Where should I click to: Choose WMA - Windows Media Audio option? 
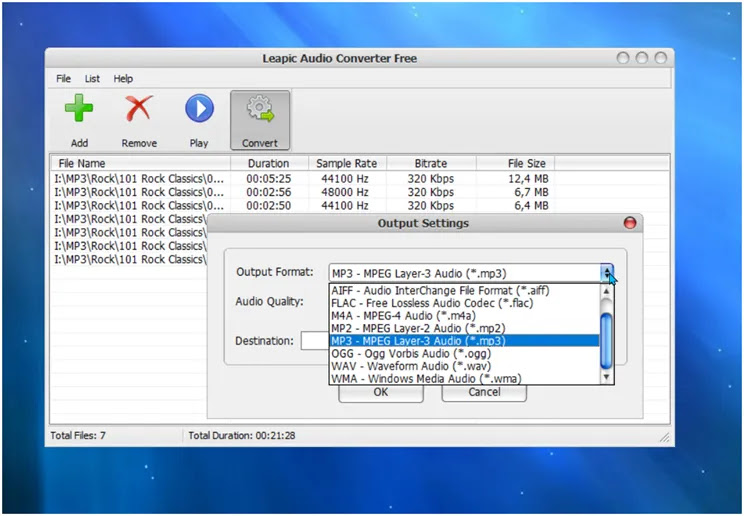click(465, 379)
